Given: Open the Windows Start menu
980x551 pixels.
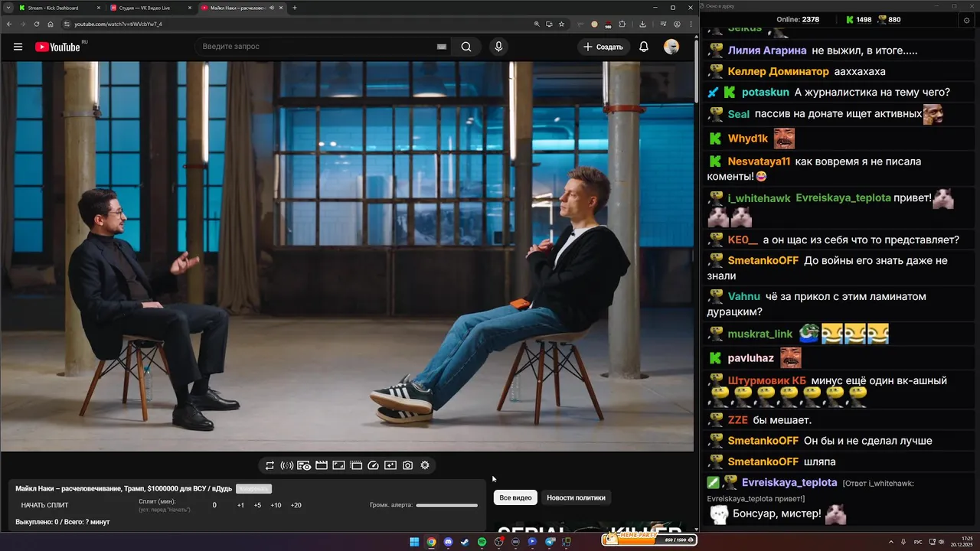Looking at the screenshot, I should point(414,542).
